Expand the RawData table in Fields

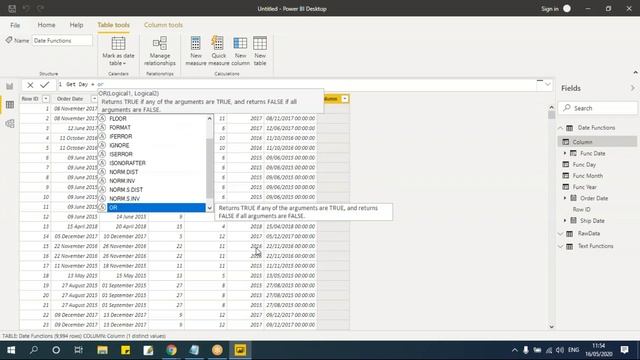[x=560, y=233]
